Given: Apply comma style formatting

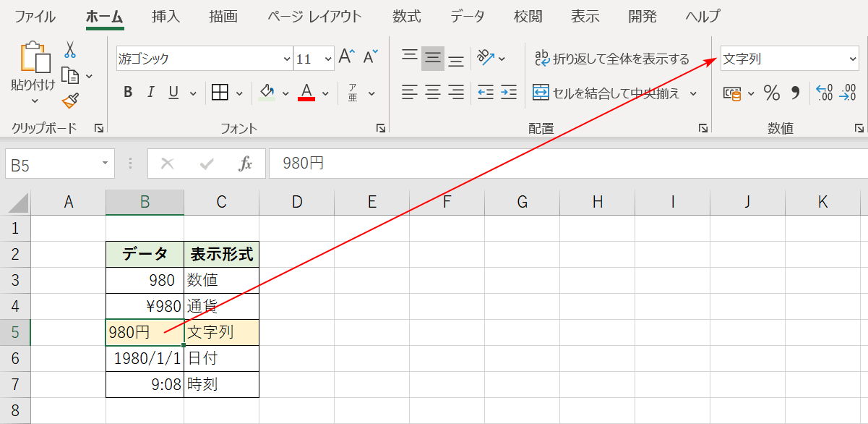Looking at the screenshot, I should pos(794,93).
